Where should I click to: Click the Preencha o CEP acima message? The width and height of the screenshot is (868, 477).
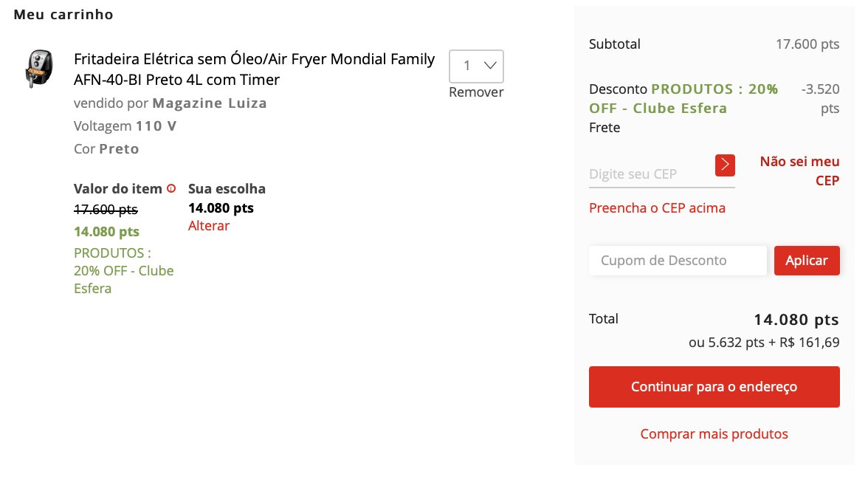tap(657, 207)
